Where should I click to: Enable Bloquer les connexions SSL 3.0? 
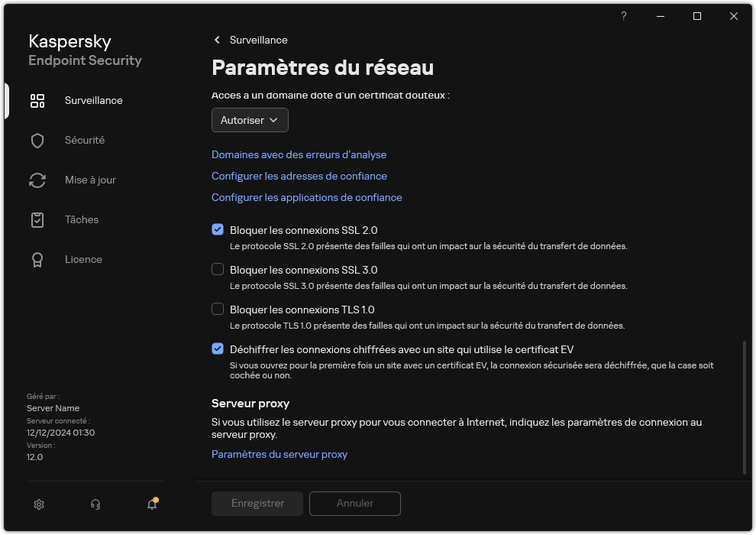pyautogui.click(x=218, y=269)
